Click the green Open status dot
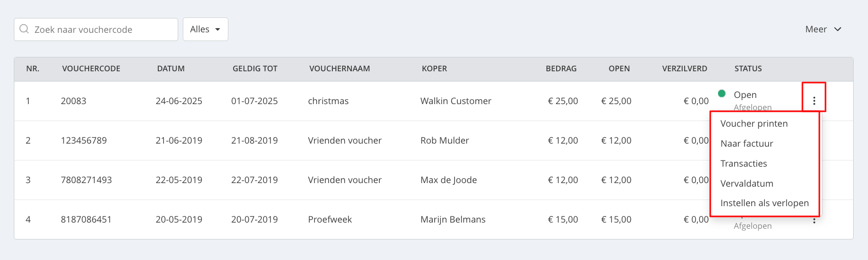 (722, 93)
